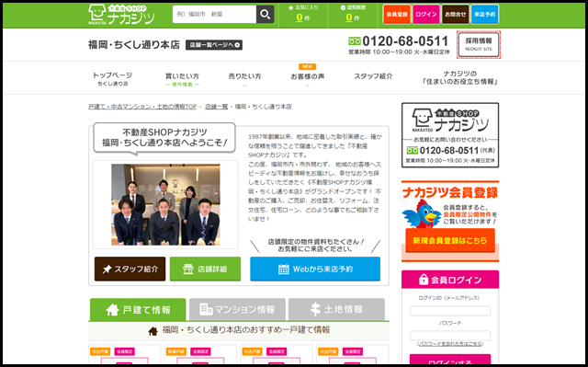Click the sidebar phone number 0120-68-0511

tap(449, 151)
